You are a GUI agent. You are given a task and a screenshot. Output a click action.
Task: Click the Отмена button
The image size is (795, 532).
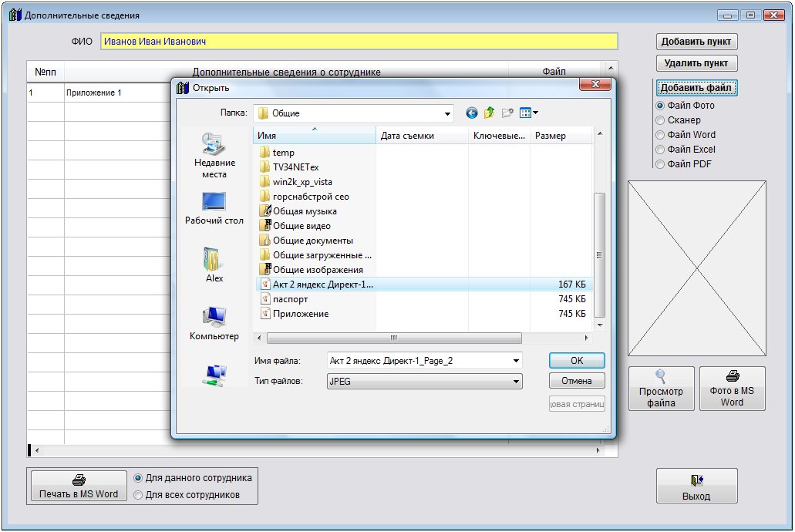coord(577,381)
